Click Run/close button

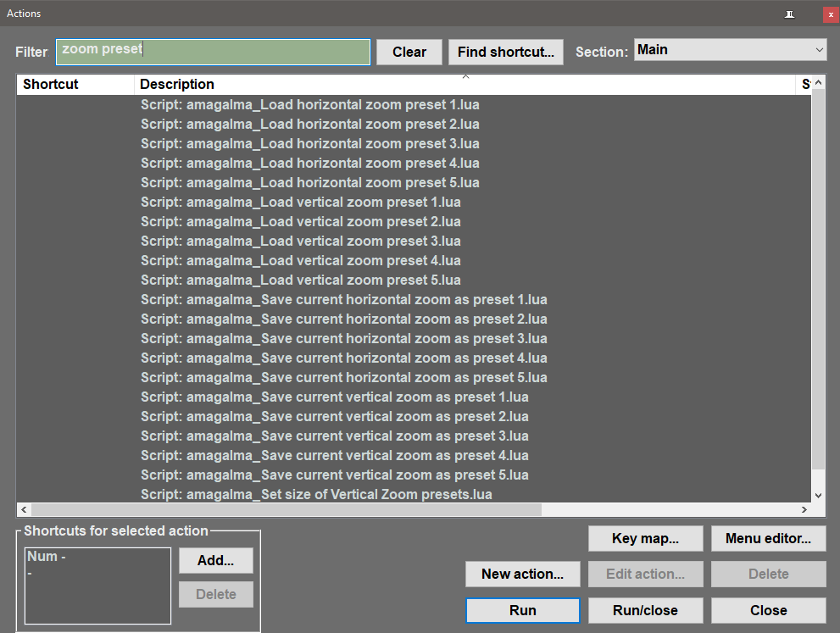[646, 610]
